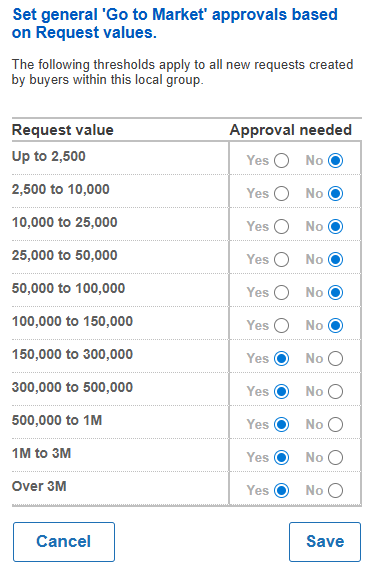Set Over 3M approval to No
Screen dimensions: 390x573
tap(335, 491)
